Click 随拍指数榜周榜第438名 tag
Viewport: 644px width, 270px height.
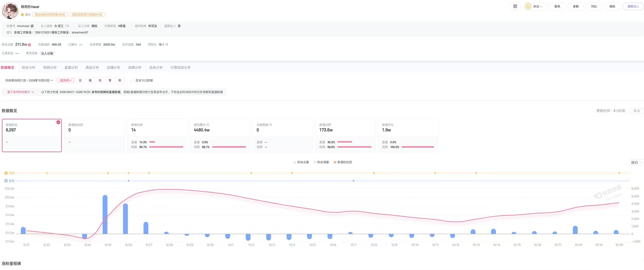tap(50, 15)
